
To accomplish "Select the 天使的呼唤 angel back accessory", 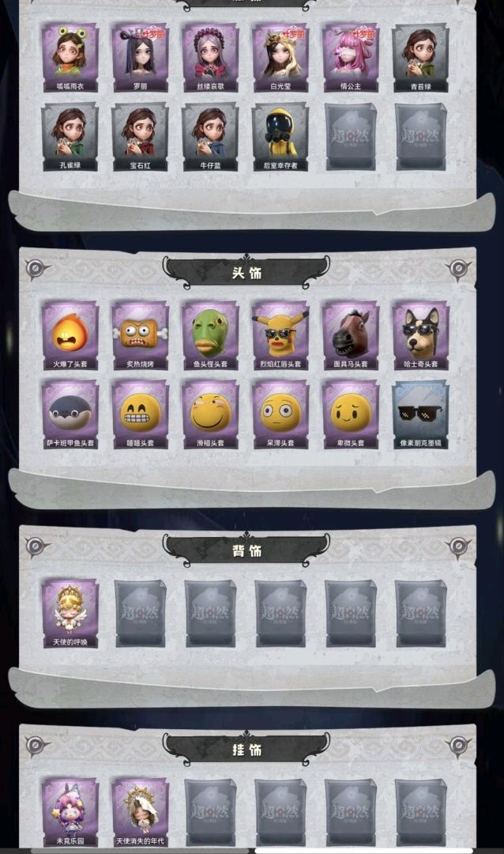I will tap(70, 614).
